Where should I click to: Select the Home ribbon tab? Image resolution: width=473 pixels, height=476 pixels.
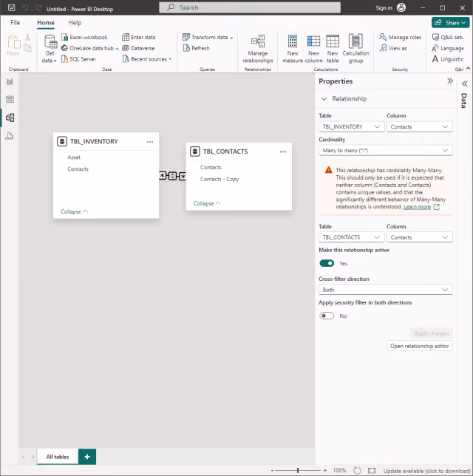tap(46, 22)
